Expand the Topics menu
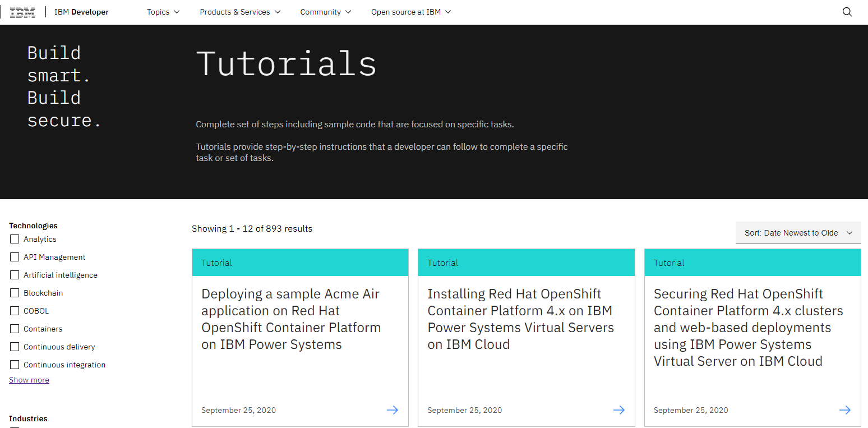868x428 pixels. (163, 12)
